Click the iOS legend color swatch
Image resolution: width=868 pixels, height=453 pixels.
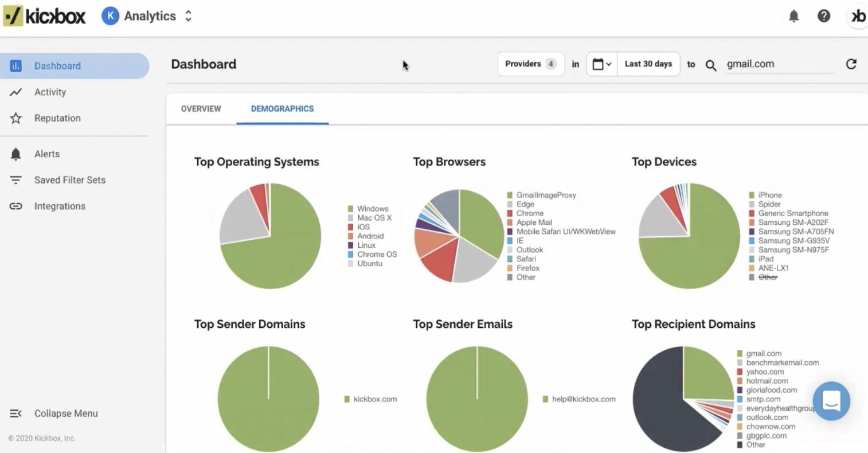350,227
